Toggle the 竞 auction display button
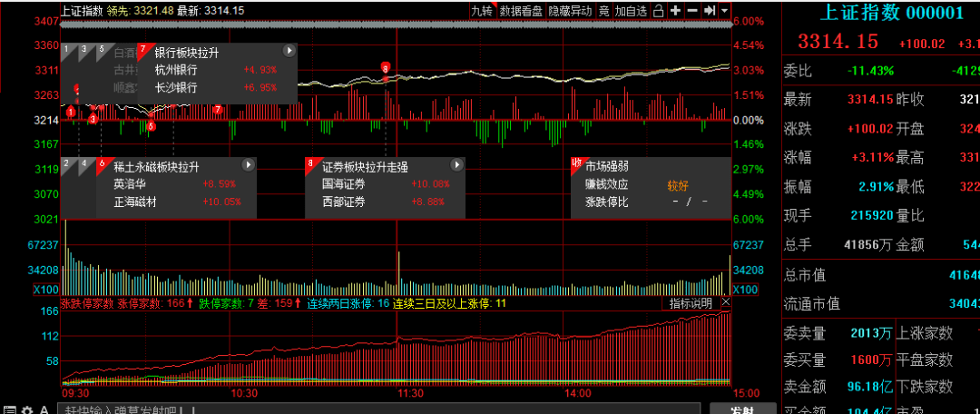980x414 pixels. pos(603,11)
